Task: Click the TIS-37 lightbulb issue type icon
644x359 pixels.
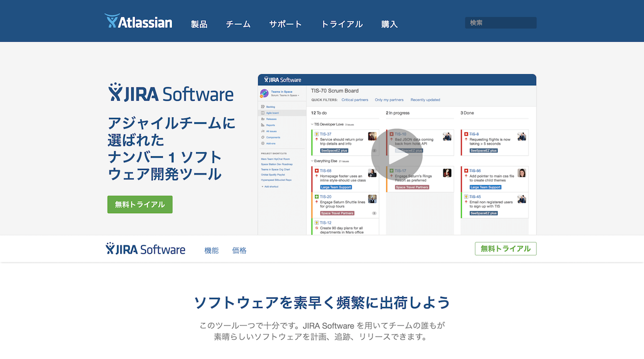Action: [317, 134]
